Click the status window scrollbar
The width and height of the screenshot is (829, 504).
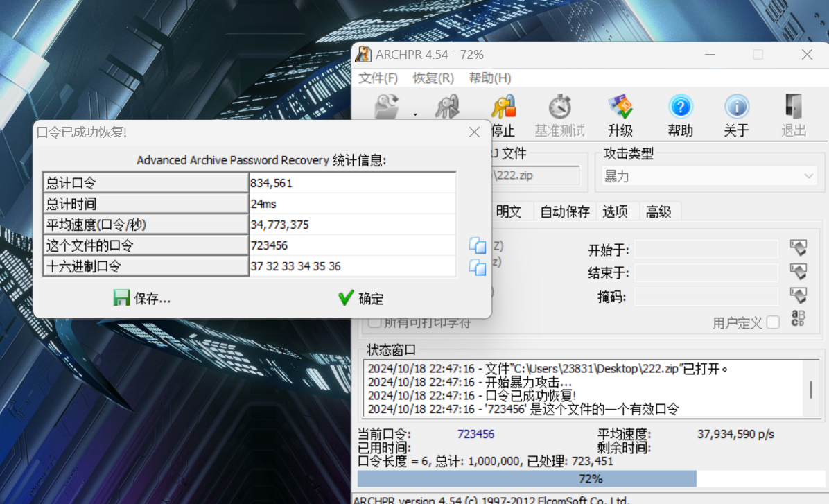(811, 389)
